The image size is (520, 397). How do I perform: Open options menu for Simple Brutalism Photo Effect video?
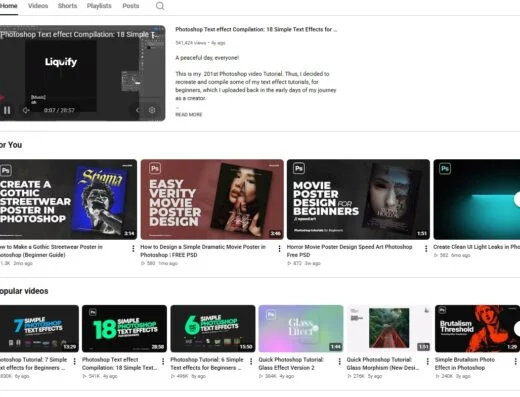pyautogui.click(x=516, y=361)
